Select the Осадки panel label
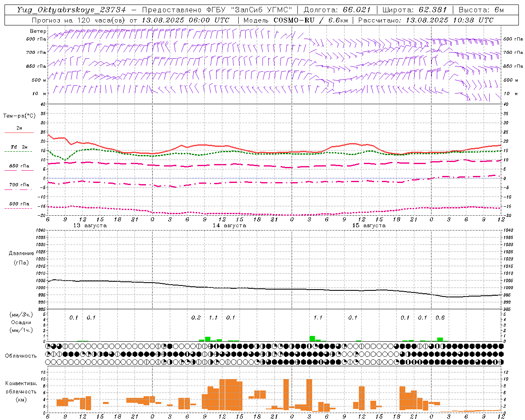The image size is (525, 420). 21,322
